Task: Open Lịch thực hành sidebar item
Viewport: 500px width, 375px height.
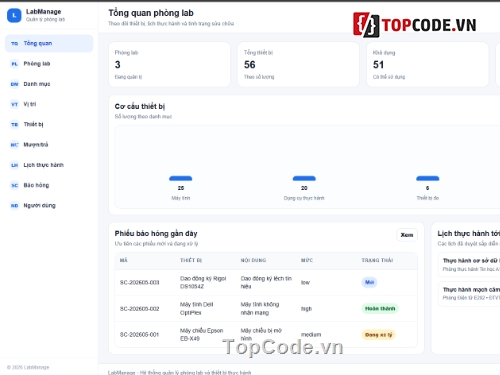Action: pos(49,165)
